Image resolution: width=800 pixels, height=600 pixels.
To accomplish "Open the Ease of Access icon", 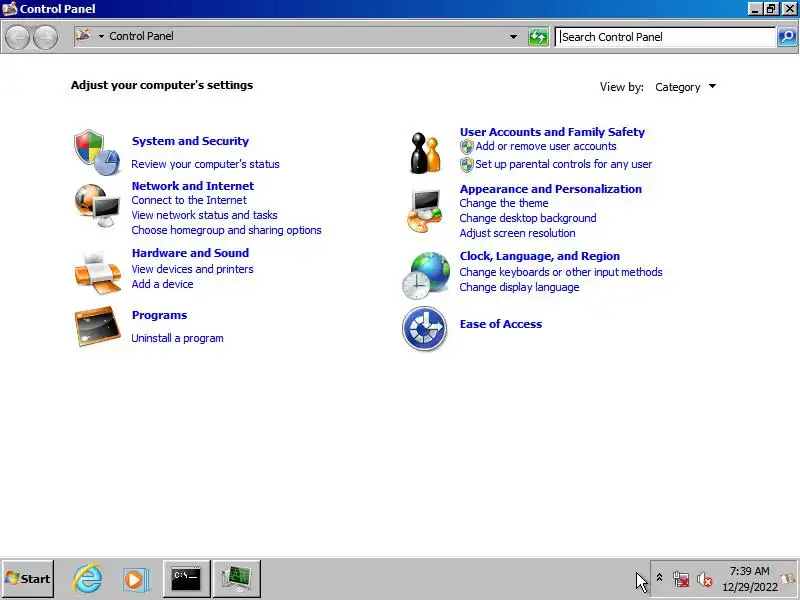I will 424,329.
